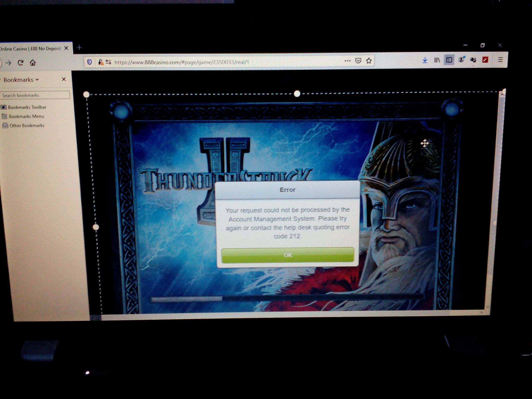This screenshot has height=399, width=532.
Task: Minimize the Firefox window
Action: pos(465,45)
